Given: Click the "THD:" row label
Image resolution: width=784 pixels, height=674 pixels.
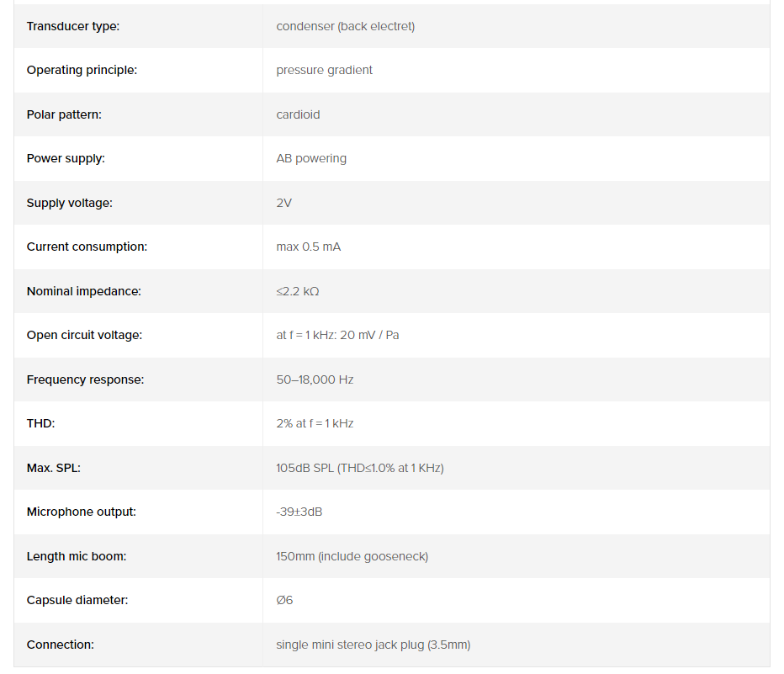Looking at the screenshot, I should (40, 423).
